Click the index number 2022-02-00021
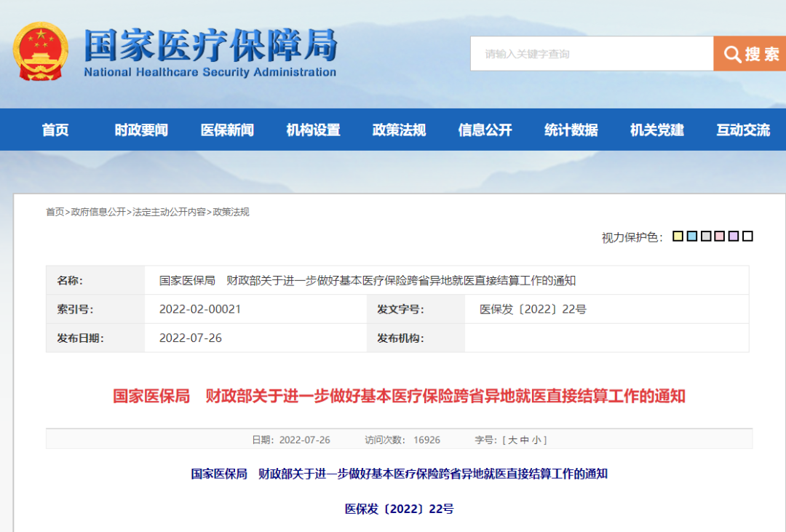The width and height of the screenshot is (786, 532). [x=200, y=309]
